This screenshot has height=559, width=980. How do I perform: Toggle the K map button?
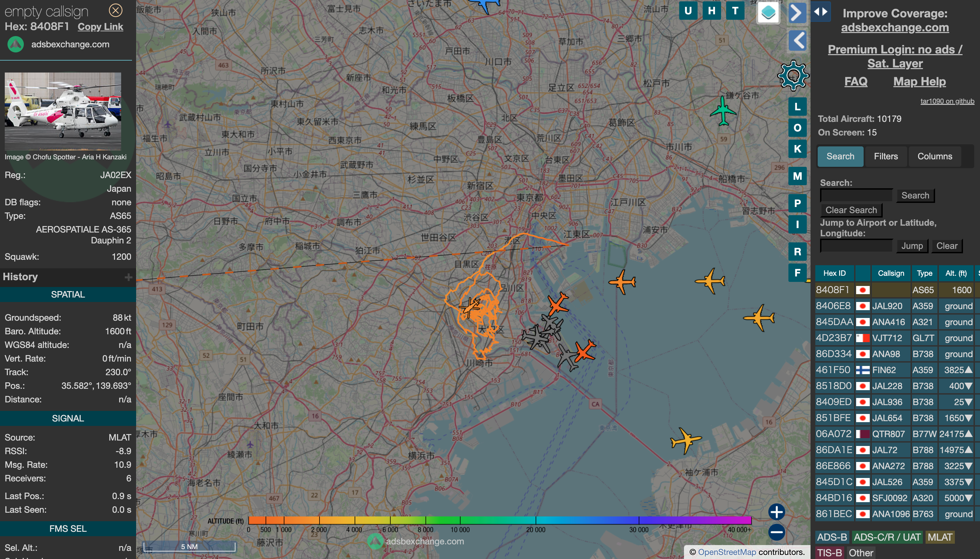[x=797, y=148]
